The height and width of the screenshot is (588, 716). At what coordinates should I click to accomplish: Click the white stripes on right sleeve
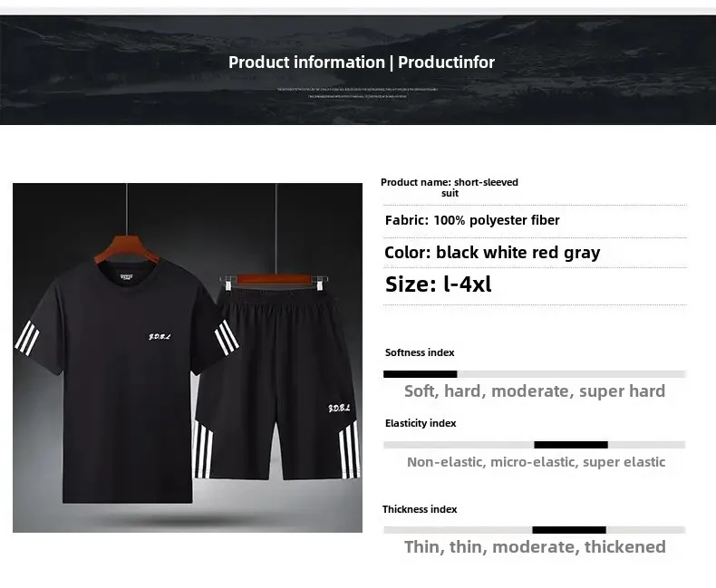[x=227, y=338]
